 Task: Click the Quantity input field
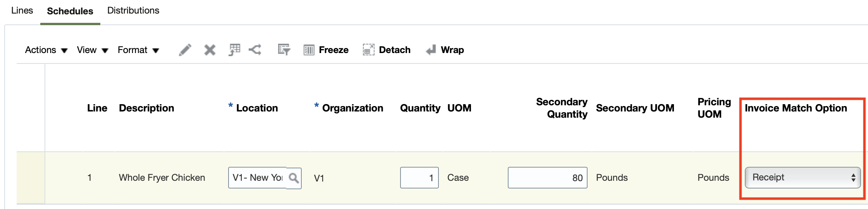(419, 178)
